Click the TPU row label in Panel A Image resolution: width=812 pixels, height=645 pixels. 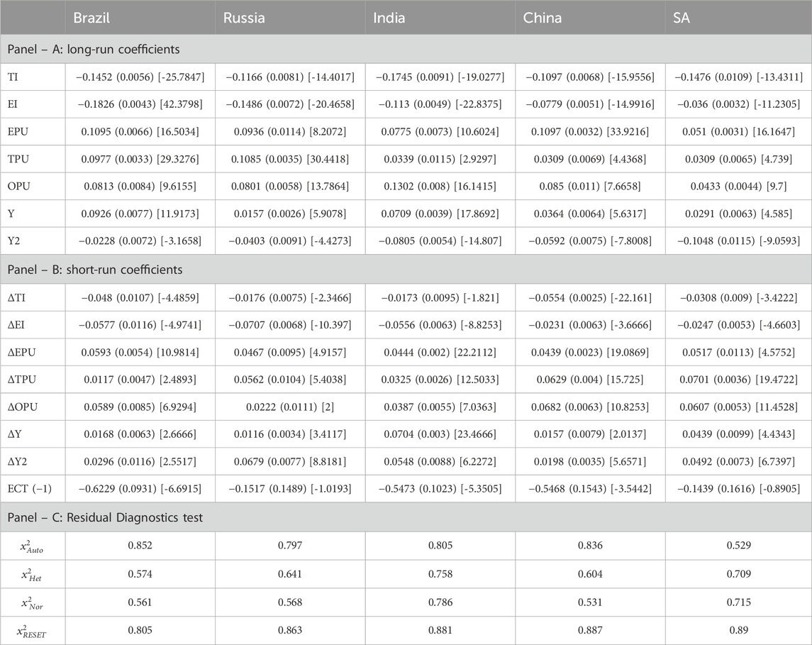point(18,159)
